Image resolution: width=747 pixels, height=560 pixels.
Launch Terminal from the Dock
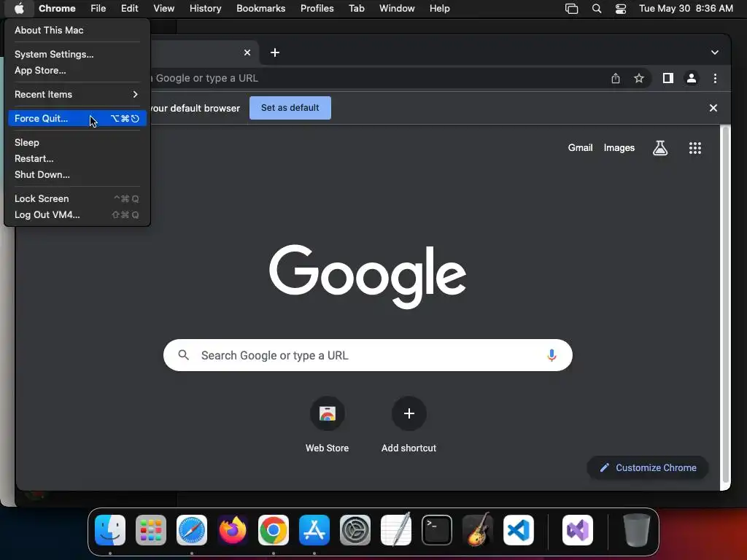pos(437,530)
